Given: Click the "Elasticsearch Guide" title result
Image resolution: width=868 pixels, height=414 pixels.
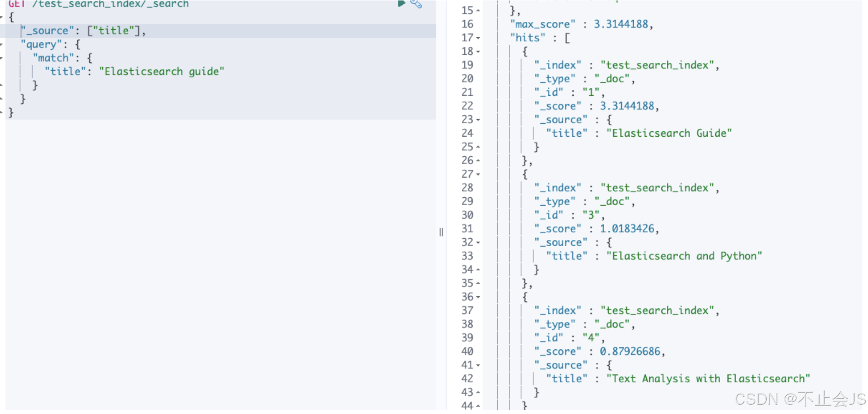Looking at the screenshot, I should point(669,134).
